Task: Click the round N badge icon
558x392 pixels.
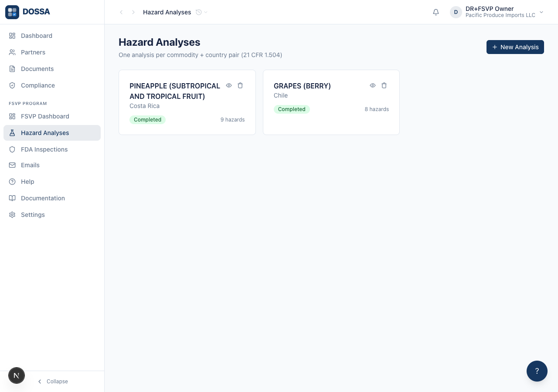Action: pos(17,375)
